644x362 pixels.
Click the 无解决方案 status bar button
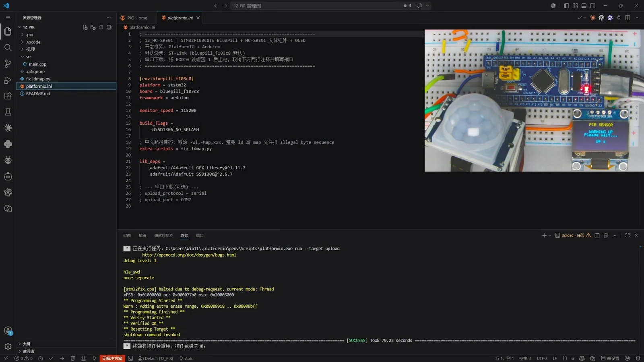[112, 358]
